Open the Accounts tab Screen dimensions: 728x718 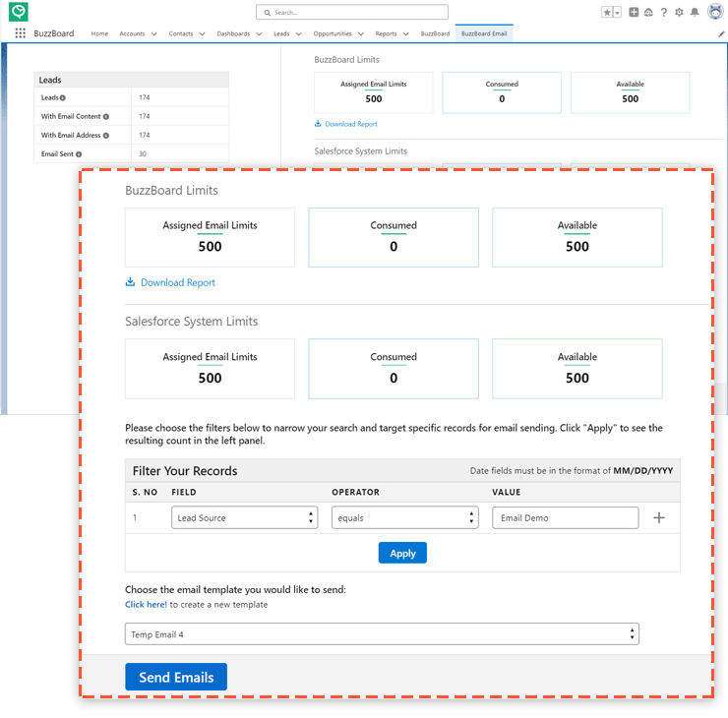tap(133, 33)
